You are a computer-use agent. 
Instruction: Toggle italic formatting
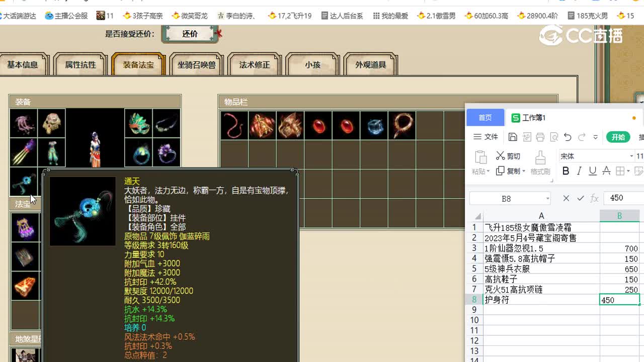[x=579, y=171]
